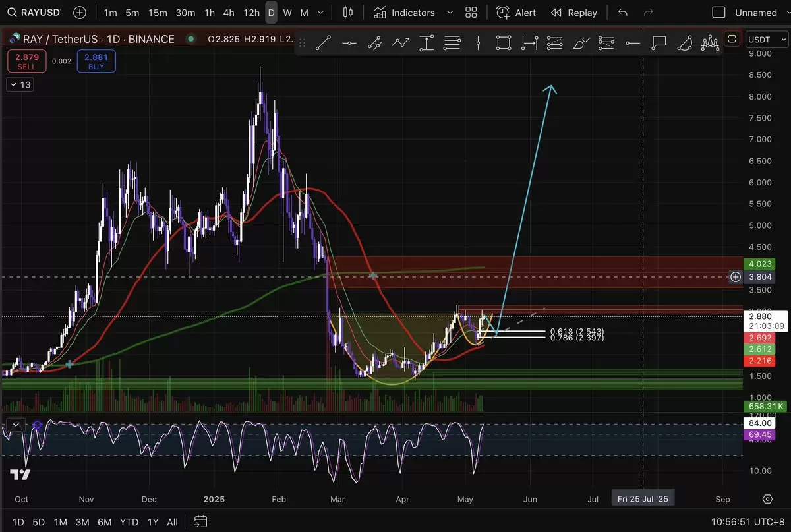Viewport: 791px width, 532px height.
Task: Select the 5m timeframe
Action: (x=132, y=13)
